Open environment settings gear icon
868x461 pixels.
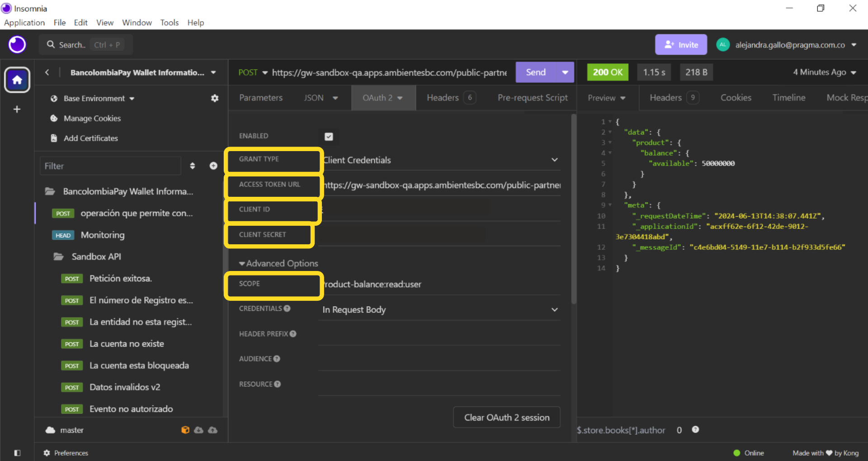pos(215,98)
